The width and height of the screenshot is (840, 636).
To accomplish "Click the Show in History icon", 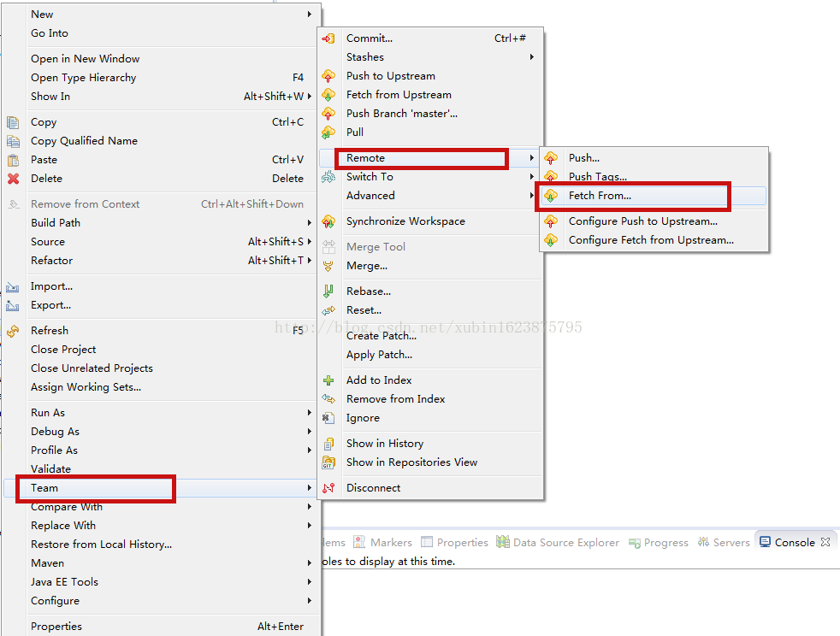I will coord(328,444).
